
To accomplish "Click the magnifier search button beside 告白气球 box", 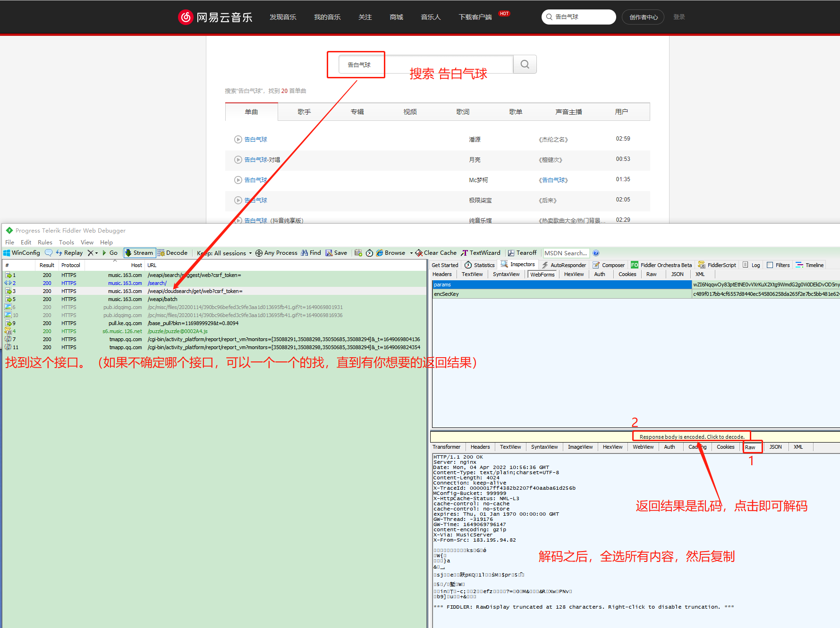I will pyautogui.click(x=525, y=64).
